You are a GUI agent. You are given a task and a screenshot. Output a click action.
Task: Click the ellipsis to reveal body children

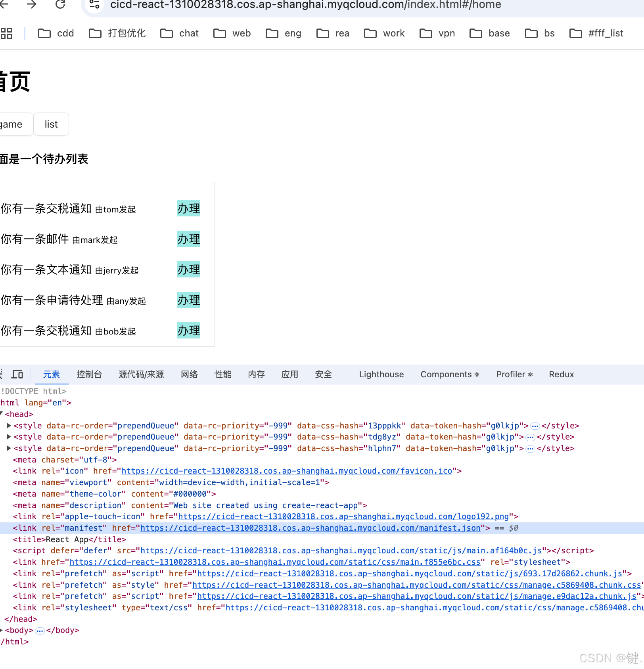click(40, 631)
